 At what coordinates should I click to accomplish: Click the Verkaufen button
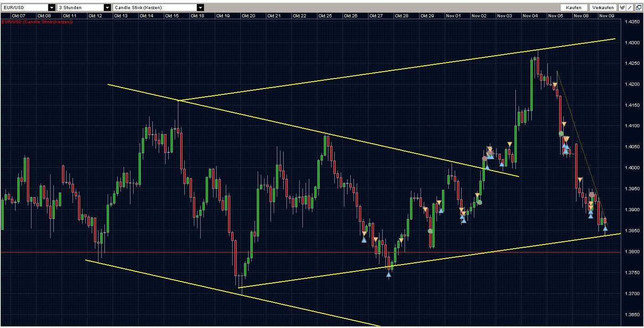[x=602, y=7]
